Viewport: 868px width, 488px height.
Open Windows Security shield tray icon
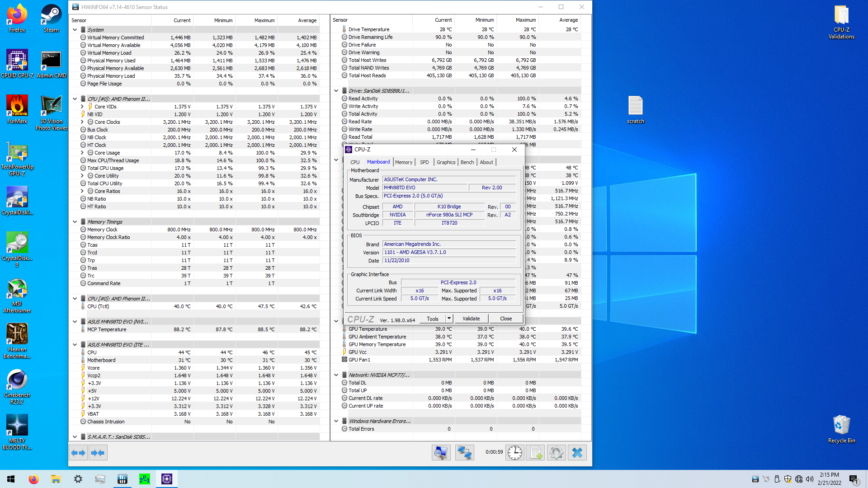tap(788, 479)
